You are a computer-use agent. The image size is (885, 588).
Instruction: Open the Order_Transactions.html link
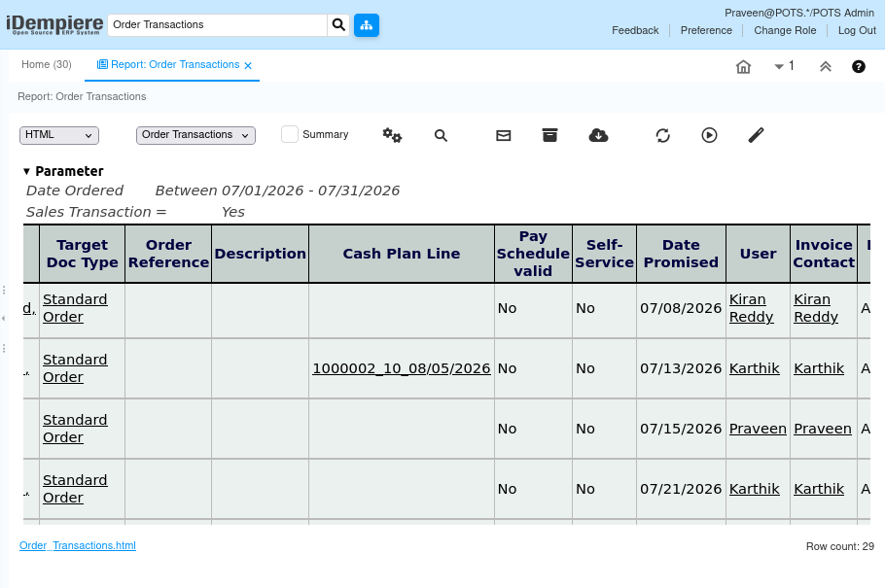pyautogui.click(x=78, y=545)
